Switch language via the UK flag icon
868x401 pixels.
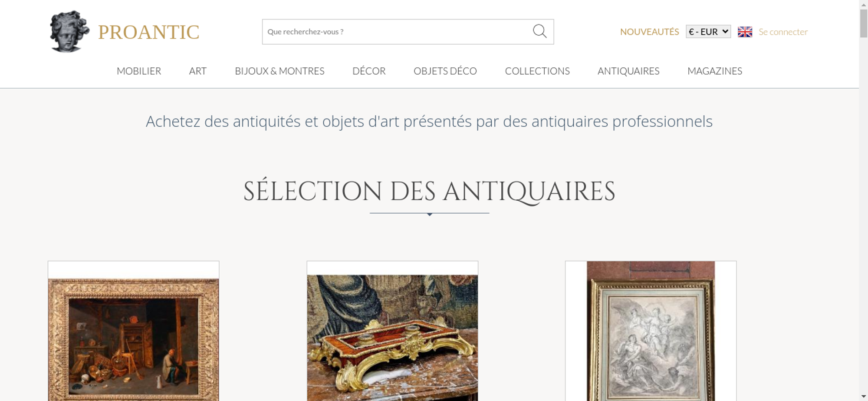pyautogui.click(x=745, y=32)
